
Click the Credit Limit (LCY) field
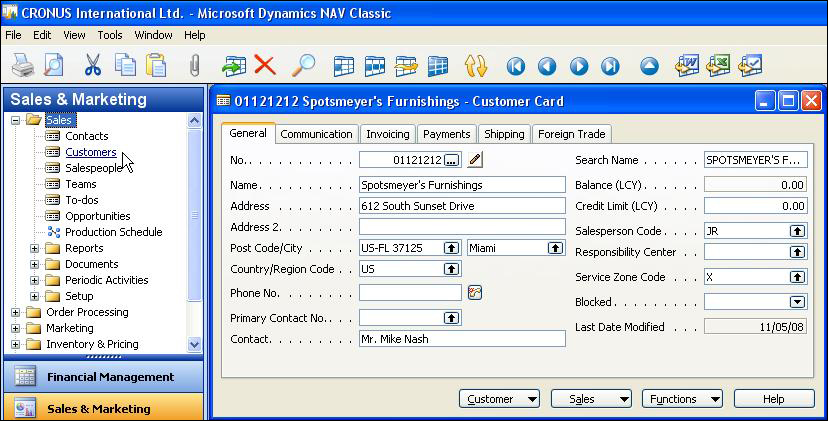pos(756,206)
